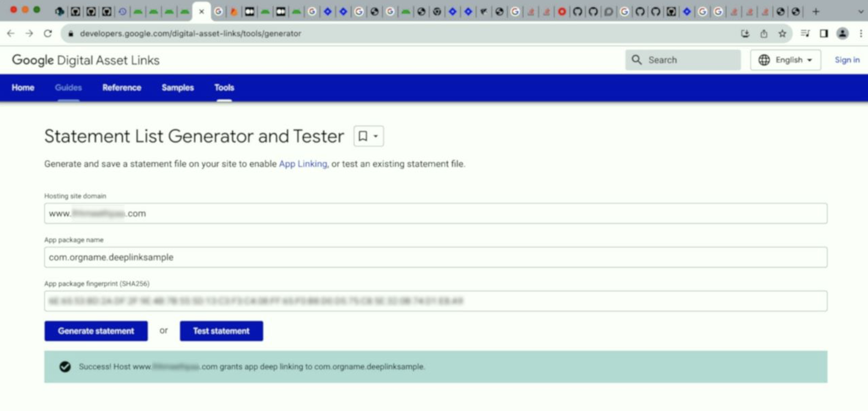The height and width of the screenshot is (411, 868).
Task: Select the Tools tab
Action: 224,88
